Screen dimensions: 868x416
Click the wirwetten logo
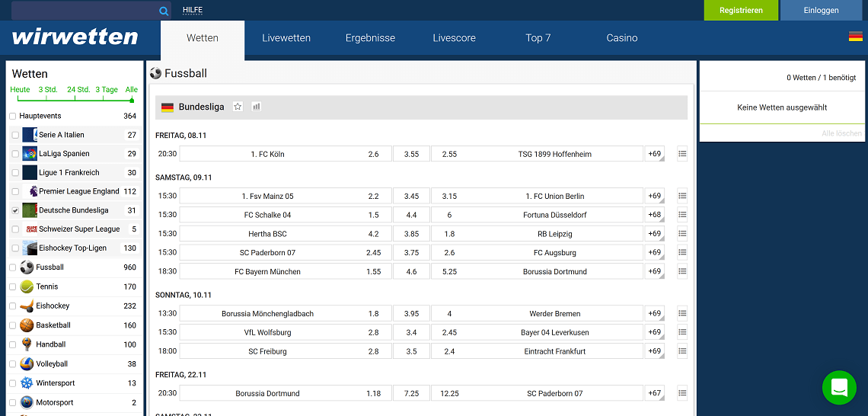(75, 37)
